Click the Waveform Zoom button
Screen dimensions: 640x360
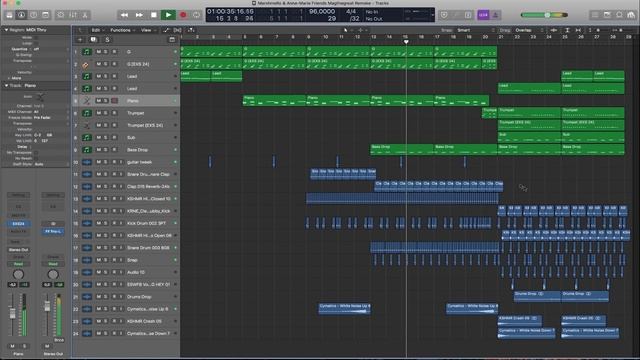(x=554, y=30)
